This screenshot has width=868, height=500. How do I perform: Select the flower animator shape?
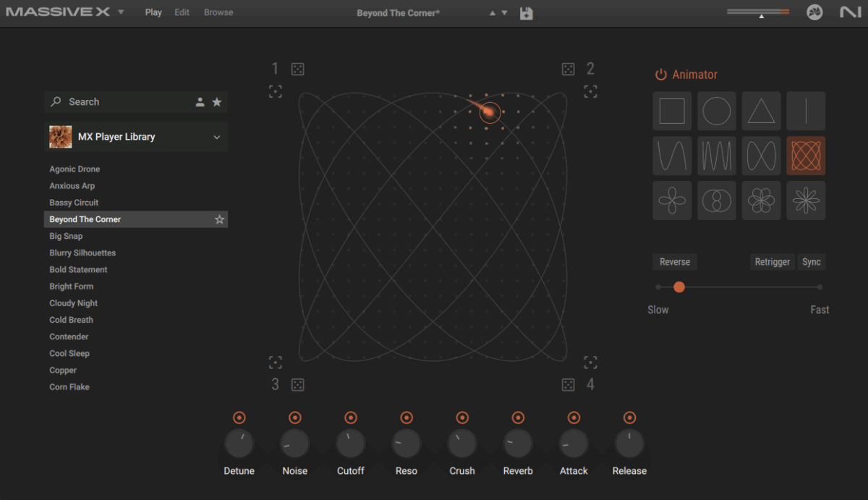click(762, 200)
